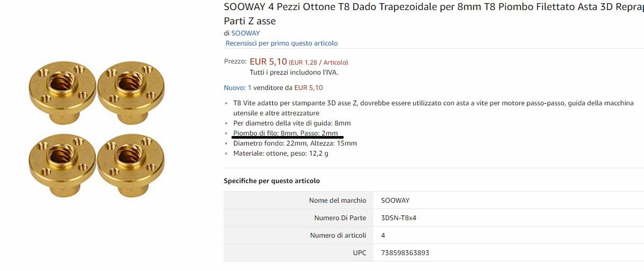Click the top-right brass nut in the image
Image resolution: width=644 pixels, height=271 pixels.
131,87
